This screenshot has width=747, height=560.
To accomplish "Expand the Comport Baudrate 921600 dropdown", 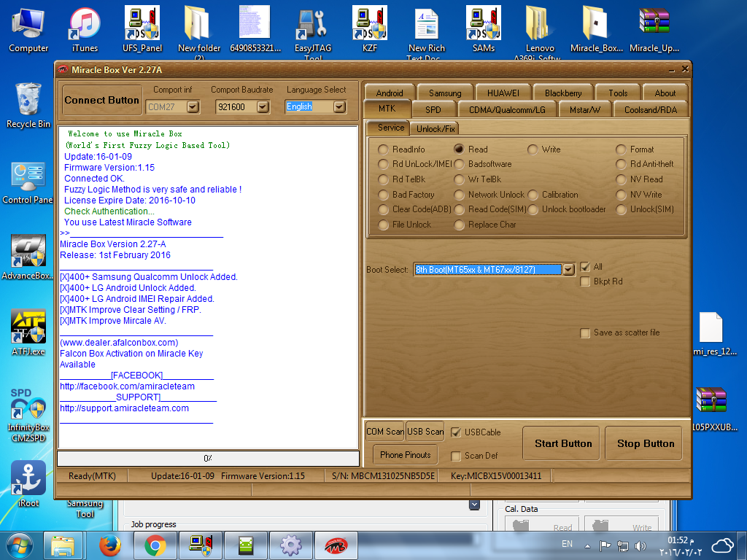I will pos(263,107).
